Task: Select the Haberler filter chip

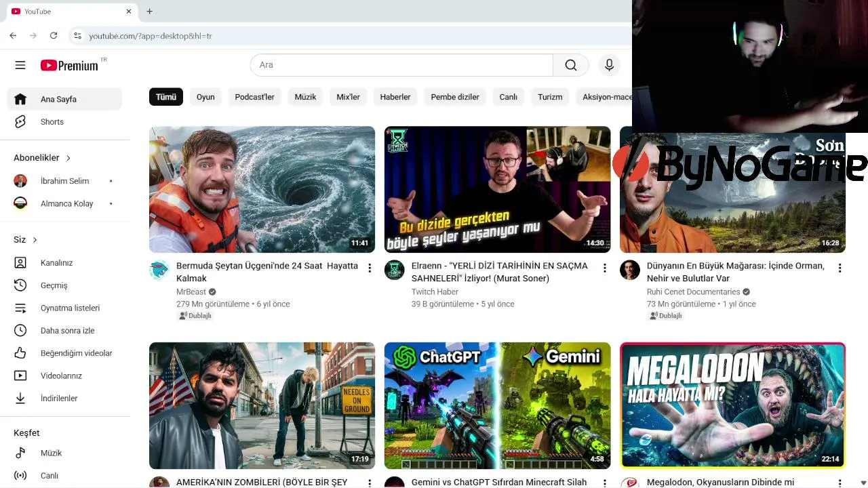Action: tap(395, 97)
